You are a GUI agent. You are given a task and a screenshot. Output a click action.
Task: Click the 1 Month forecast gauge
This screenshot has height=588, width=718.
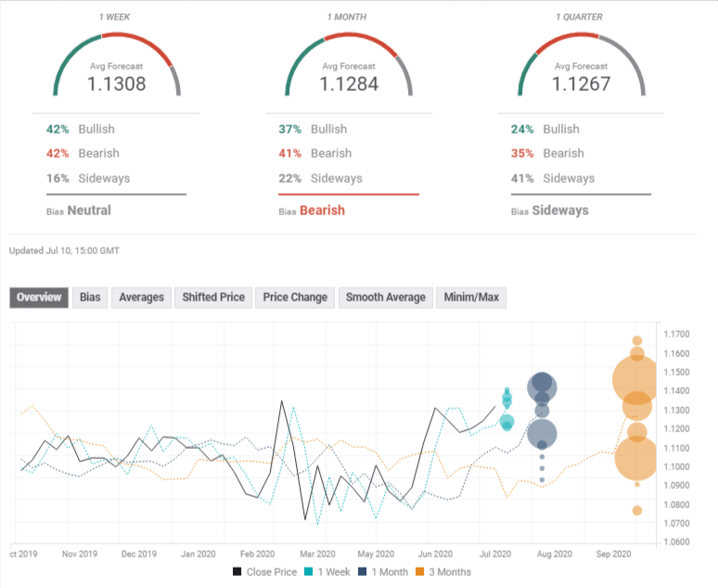point(349,67)
